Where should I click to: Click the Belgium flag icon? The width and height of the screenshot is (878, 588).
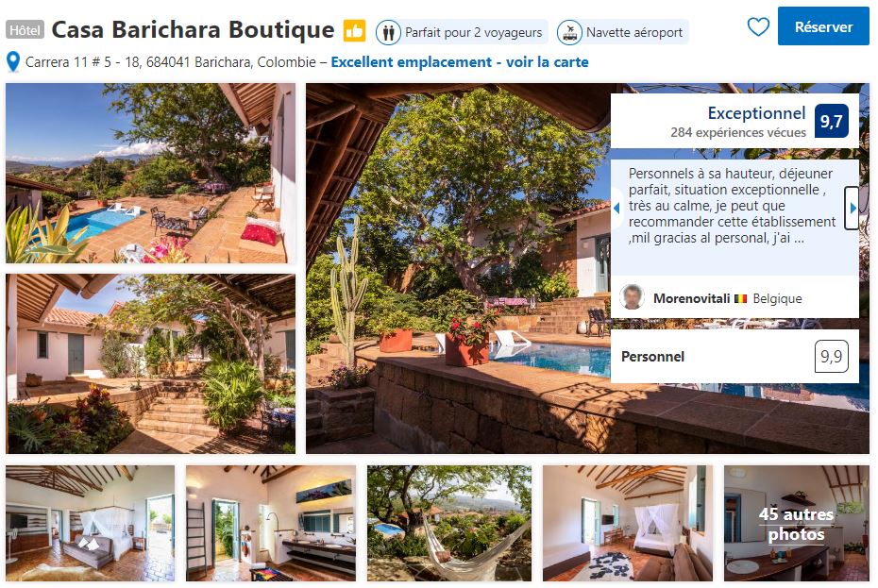[x=740, y=298]
